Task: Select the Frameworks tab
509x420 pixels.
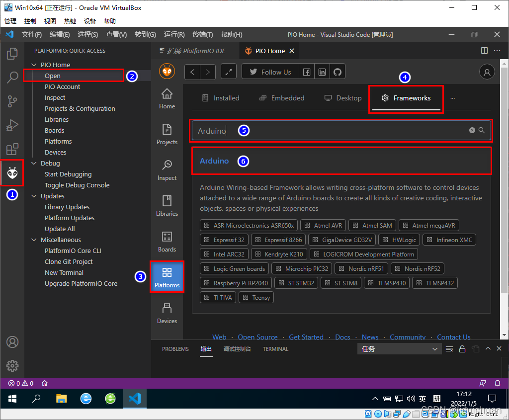Action: (406, 98)
